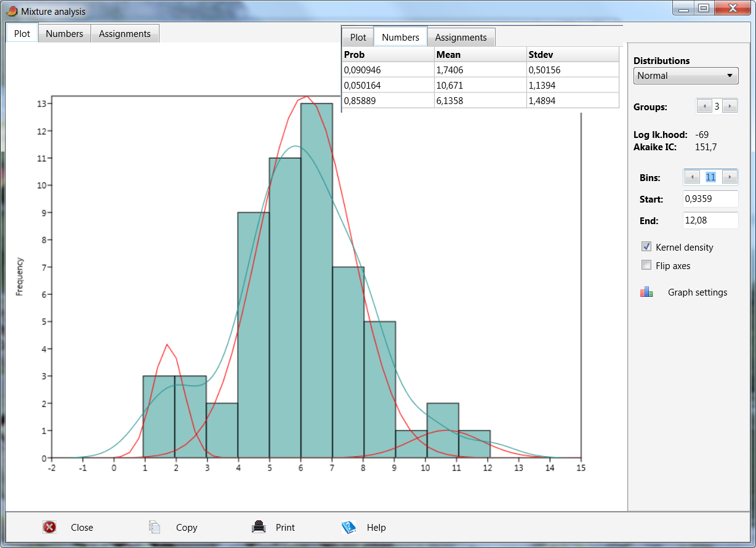The width and height of the screenshot is (756, 548).
Task: Select the Plot tab above the table
Action: tap(358, 38)
